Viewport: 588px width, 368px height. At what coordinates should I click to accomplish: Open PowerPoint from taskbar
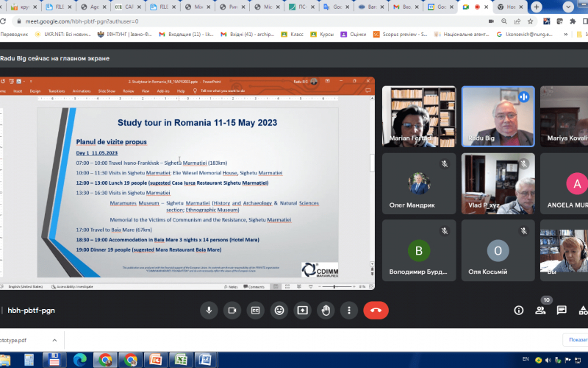pyautogui.click(x=155, y=360)
